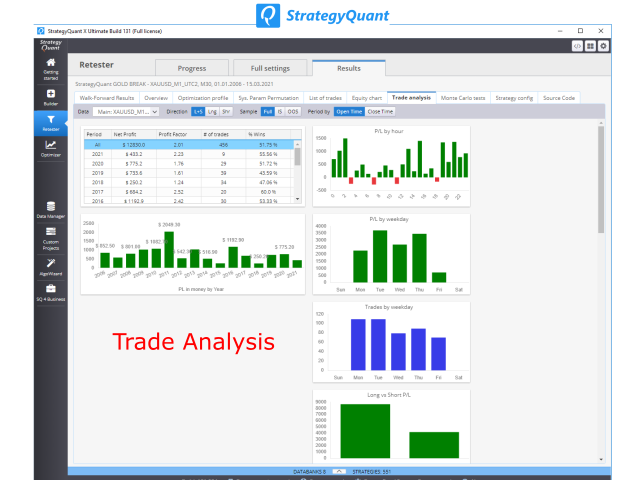Screen dimensions: 640x480
Task: Switch to the Full settings tab
Action: pyautogui.click(x=270, y=68)
